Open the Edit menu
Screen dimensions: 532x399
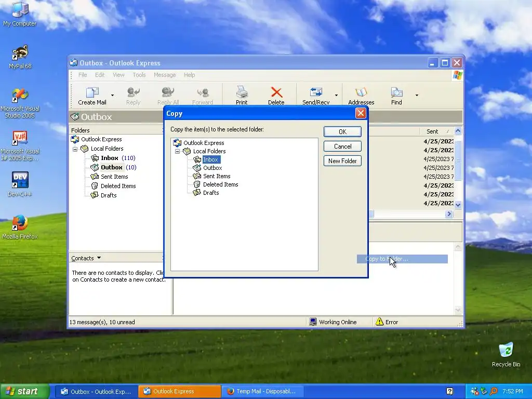pyautogui.click(x=99, y=75)
